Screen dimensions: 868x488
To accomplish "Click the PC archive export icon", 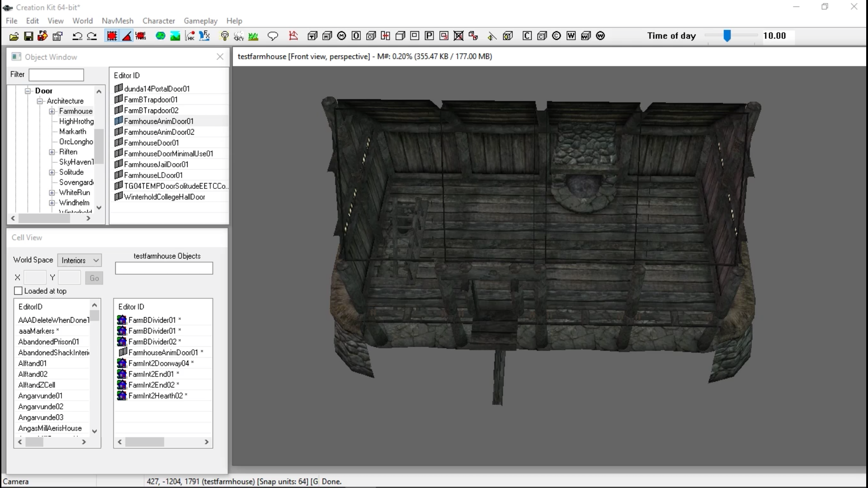I will 43,36.
